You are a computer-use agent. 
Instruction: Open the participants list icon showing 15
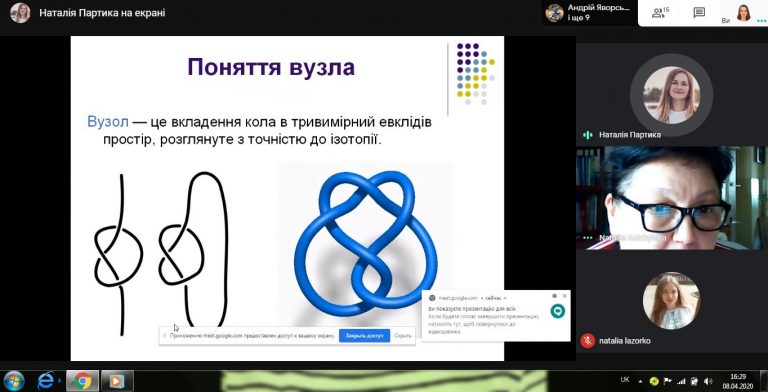[x=660, y=13]
